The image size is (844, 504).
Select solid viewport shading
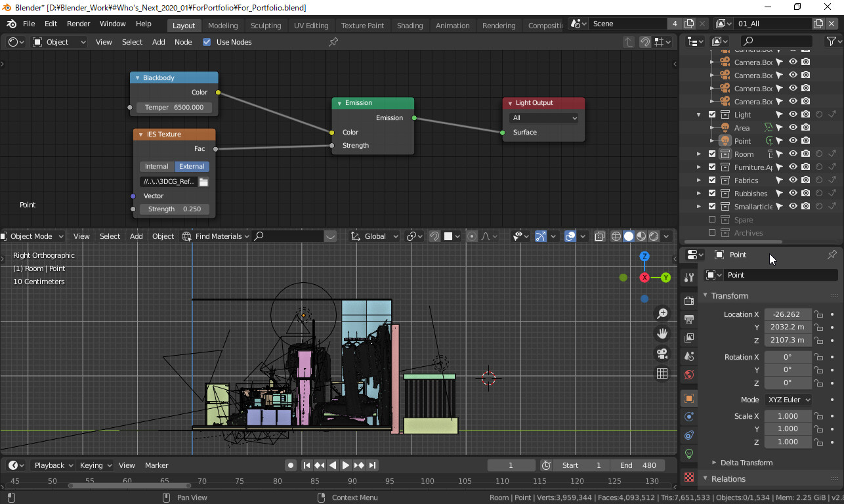628,236
